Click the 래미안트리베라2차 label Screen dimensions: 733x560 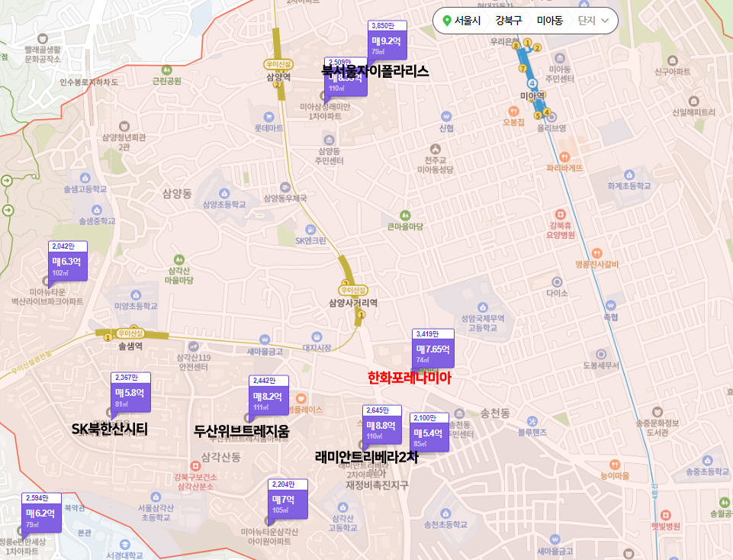(x=366, y=457)
